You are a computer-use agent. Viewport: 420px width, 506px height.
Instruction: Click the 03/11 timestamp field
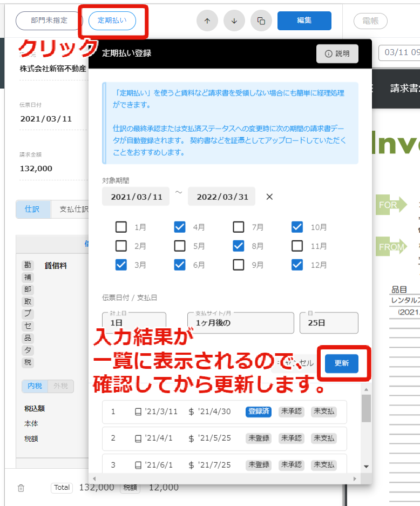[399, 52]
